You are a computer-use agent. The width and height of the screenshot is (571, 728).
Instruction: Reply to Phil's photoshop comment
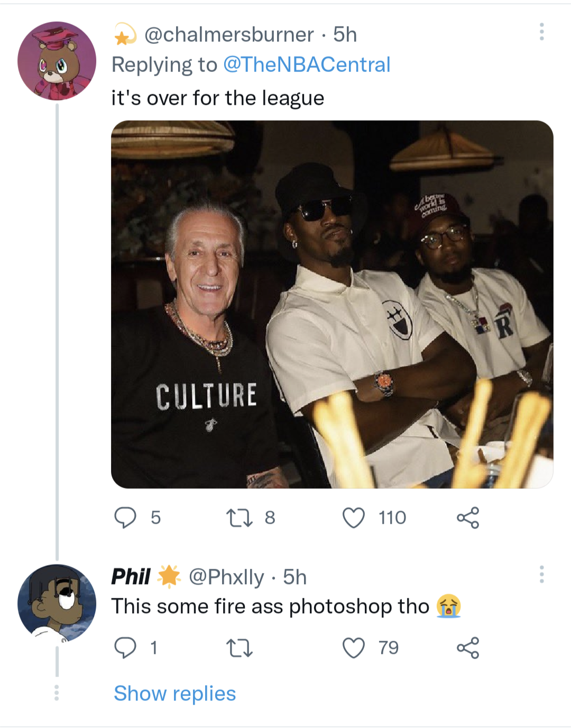point(126,648)
